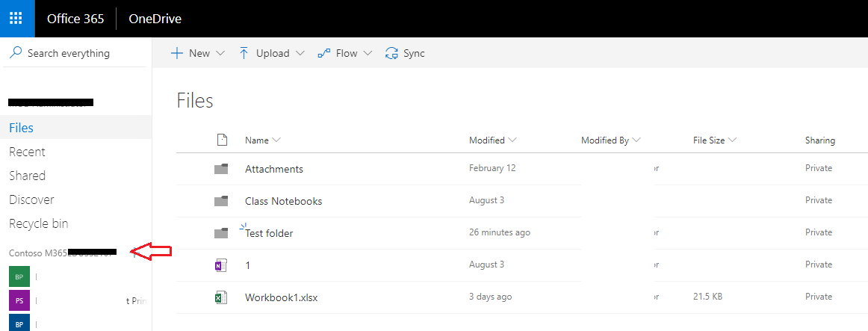The image size is (868, 331).
Task: Open the Office 365 app launcher grid
Action: [x=16, y=18]
